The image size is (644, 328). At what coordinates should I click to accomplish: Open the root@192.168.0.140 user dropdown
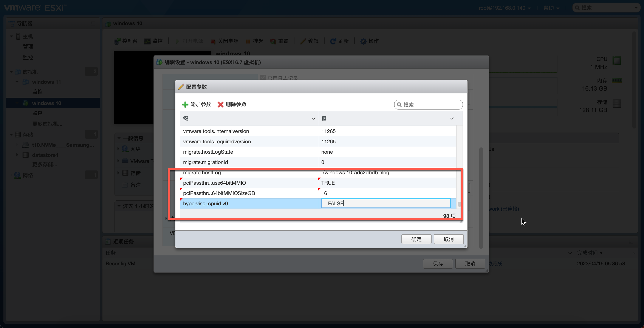pyautogui.click(x=505, y=8)
